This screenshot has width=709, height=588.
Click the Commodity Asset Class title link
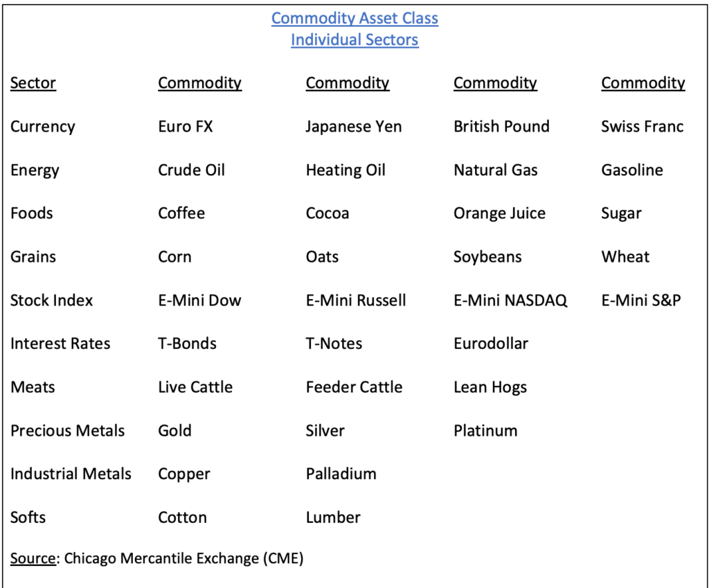354,18
